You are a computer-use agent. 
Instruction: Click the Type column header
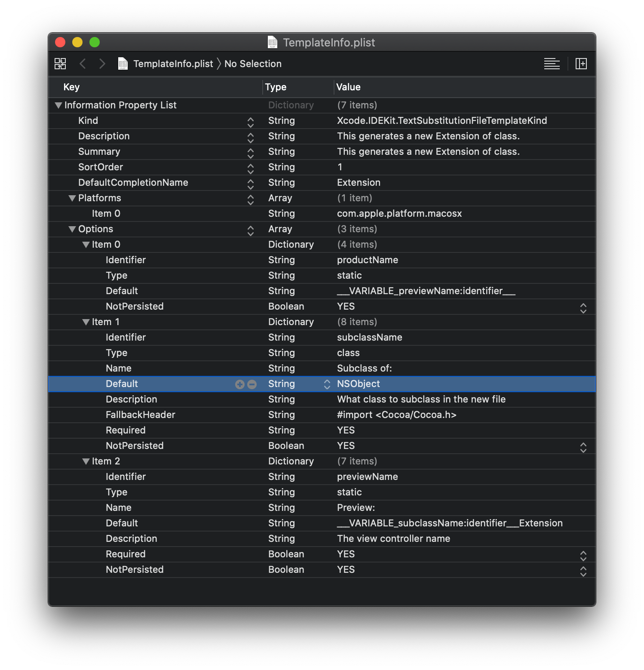[276, 87]
